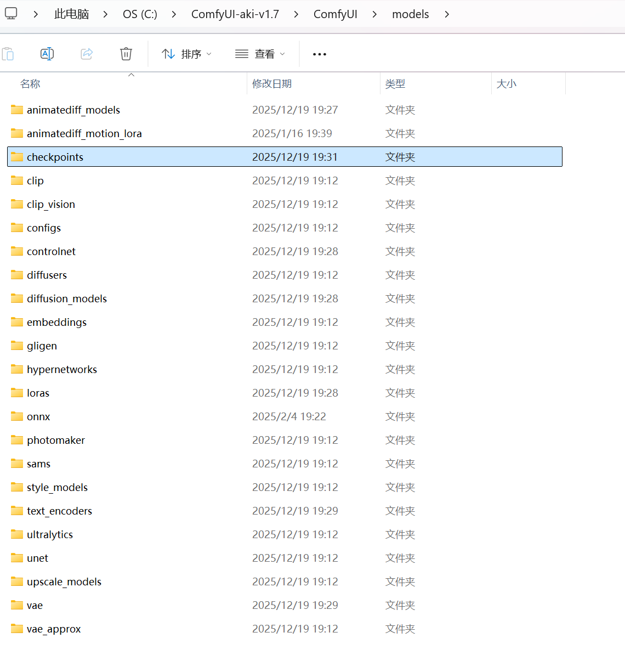This screenshot has width=625, height=672.
Task: Click the vae_approx folder name
Action: [x=54, y=629]
